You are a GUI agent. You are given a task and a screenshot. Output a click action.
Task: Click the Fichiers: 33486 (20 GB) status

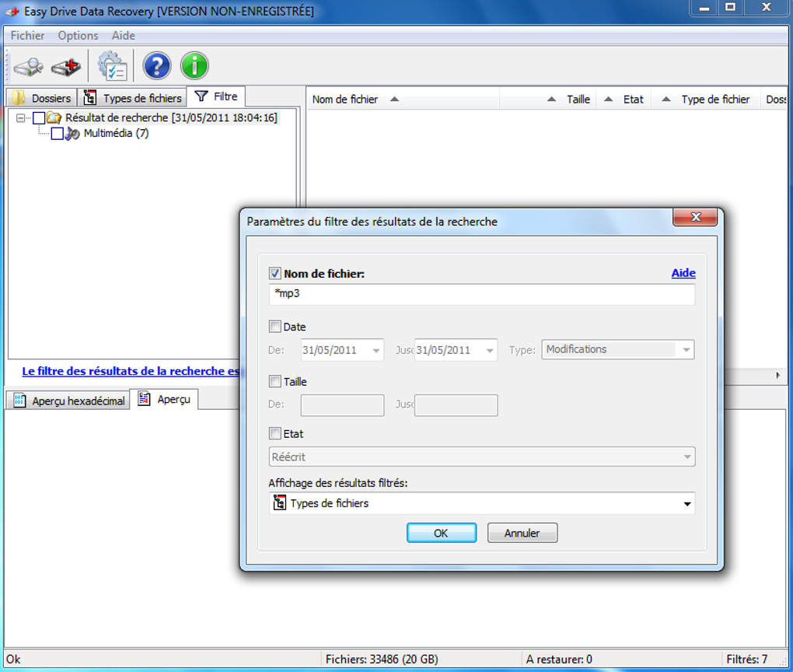[x=382, y=659]
